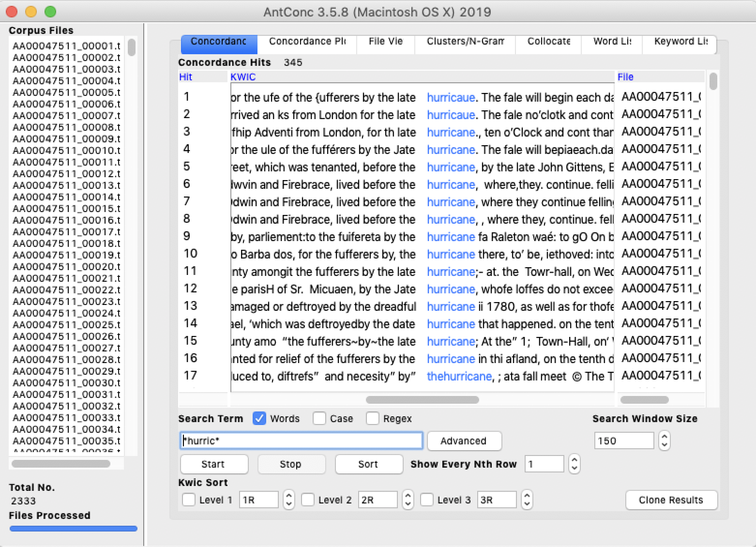
Task: Select corpus file AA00047511_00014.t
Action: pyautogui.click(x=67, y=197)
